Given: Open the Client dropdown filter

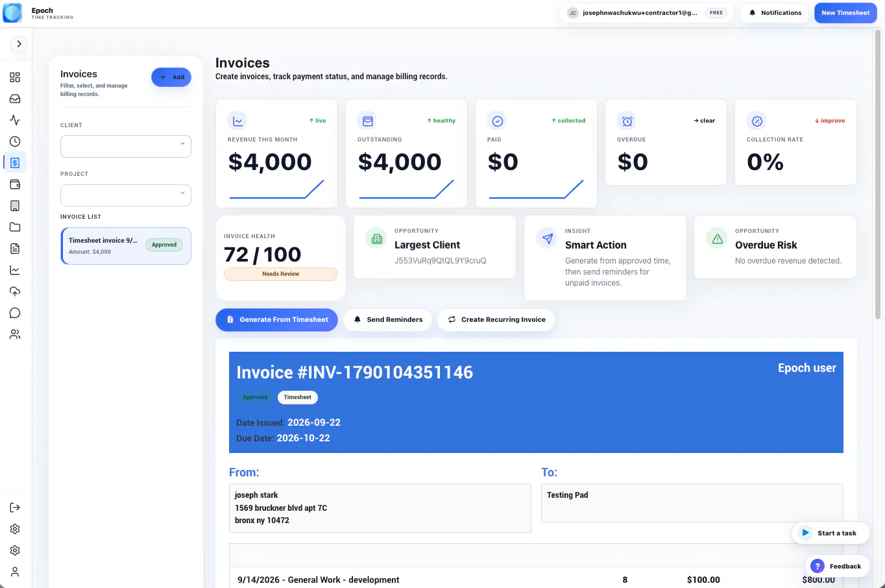Looking at the screenshot, I should [x=126, y=146].
